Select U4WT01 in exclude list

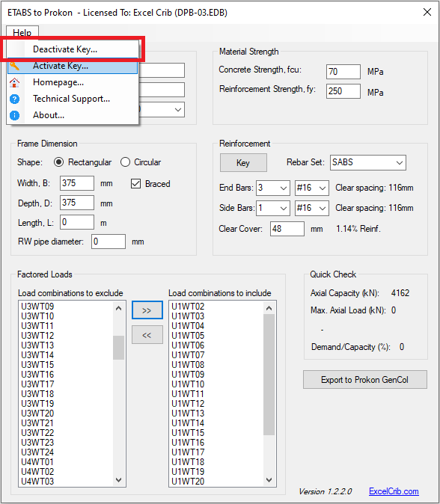click(x=37, y=462)
